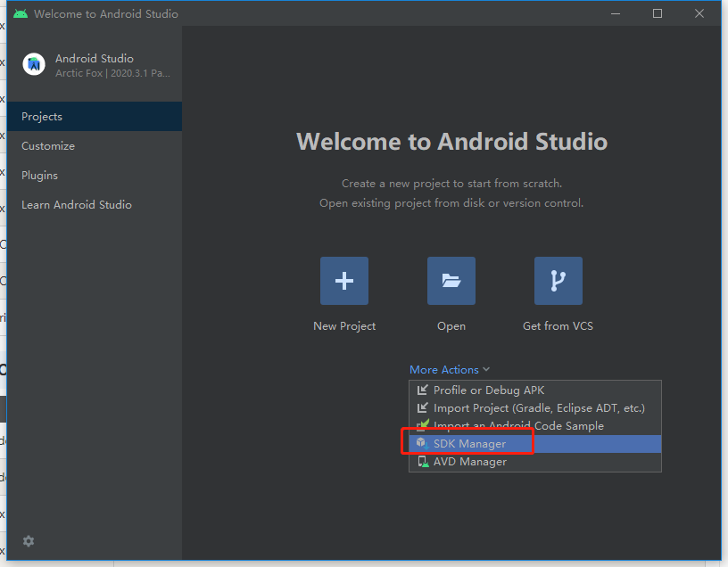Screen dimensions: 728x567
Task: Choose Import an Android Code Sample
Action: [x=535, y=425]
